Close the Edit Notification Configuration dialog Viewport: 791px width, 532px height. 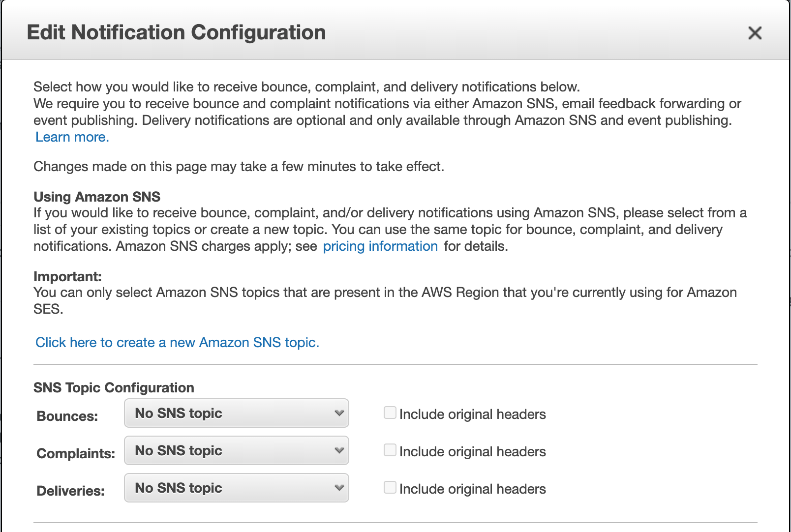(755, 33)
